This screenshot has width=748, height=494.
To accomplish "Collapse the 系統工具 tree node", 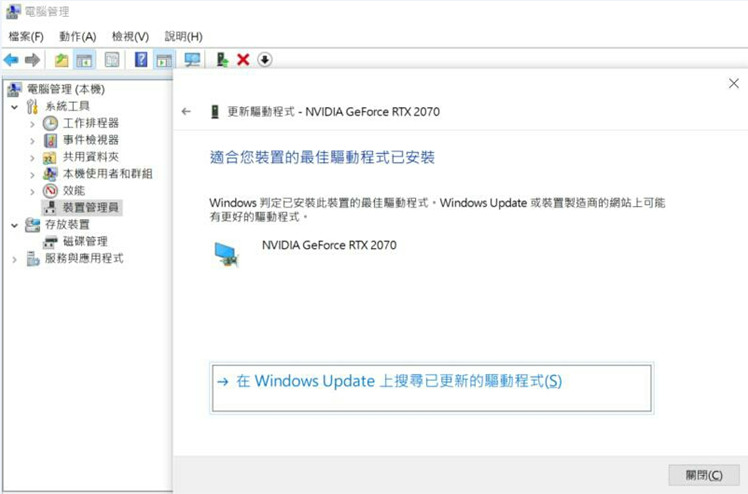I will pyautogui.click(x=14, y=106).
